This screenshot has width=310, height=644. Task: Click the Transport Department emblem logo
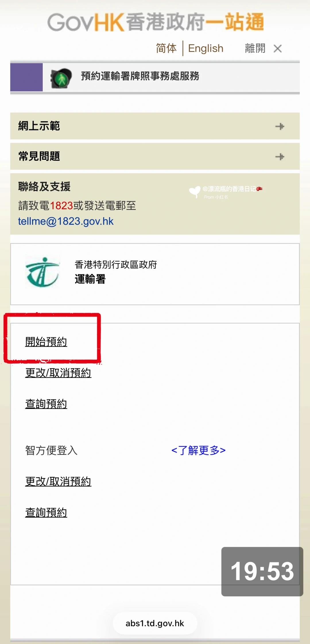click(43, 272)
